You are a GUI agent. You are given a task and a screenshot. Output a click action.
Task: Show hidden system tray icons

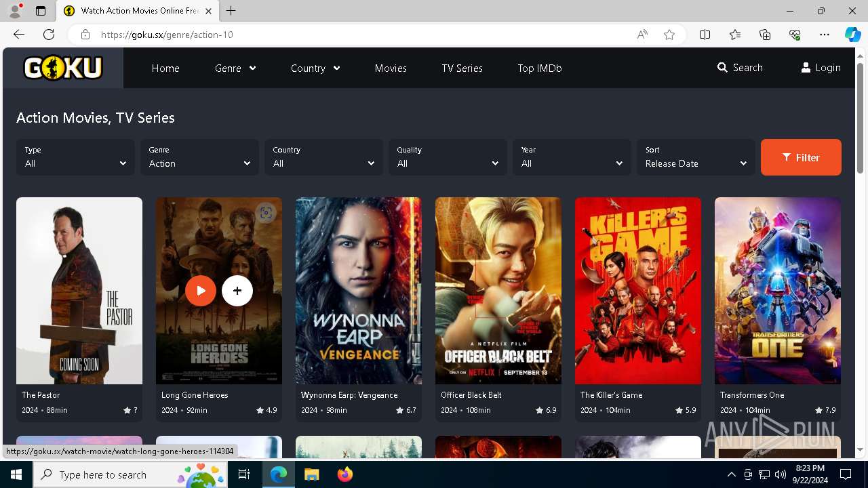click(731, 474)
